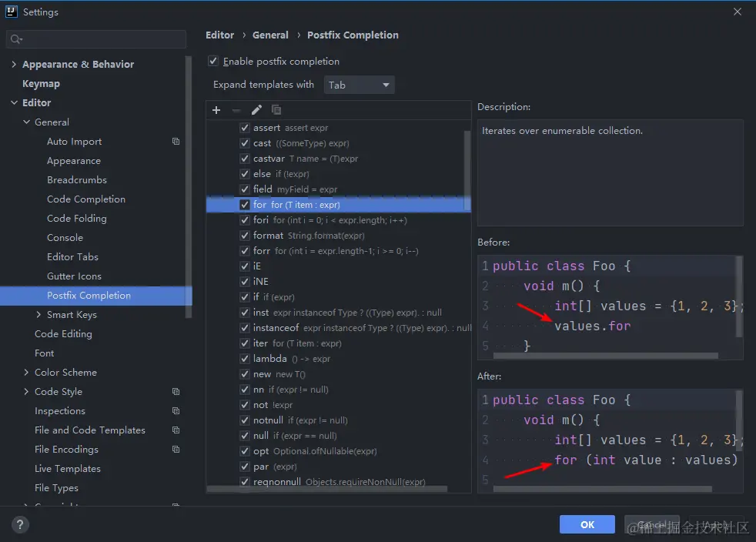Image resolution: width=756 pixels, height=542 pixels.
Task: Toggle the castvar template checkbox
Action: 245,159
